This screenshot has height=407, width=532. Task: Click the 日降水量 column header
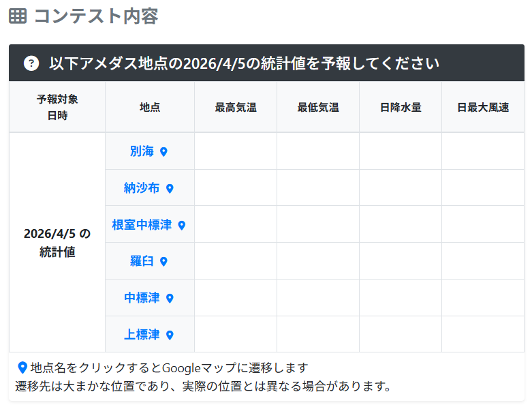point(401,107)
